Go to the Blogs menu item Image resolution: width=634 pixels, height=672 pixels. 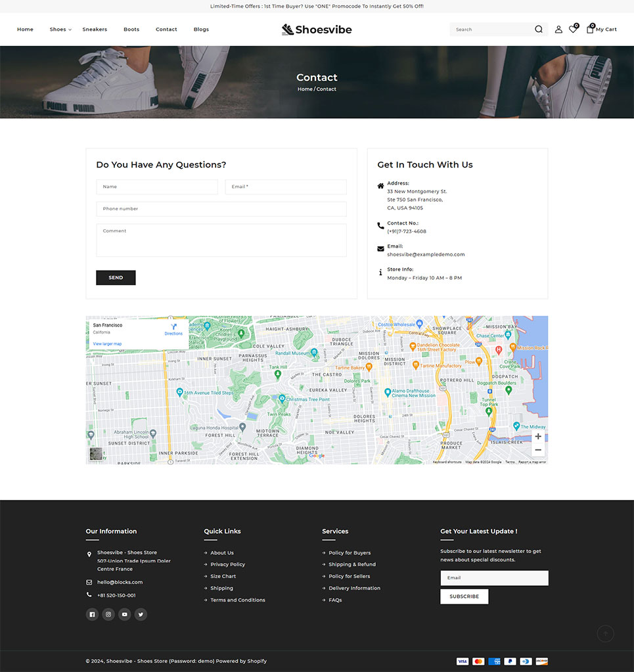click(x=201, y=30)
